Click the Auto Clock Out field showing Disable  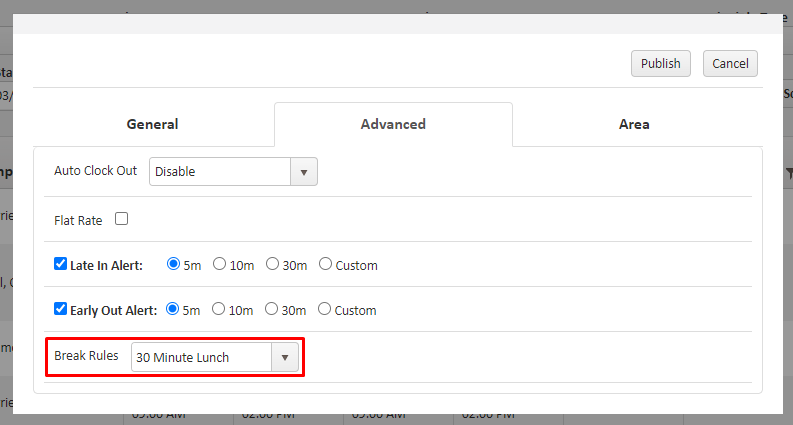click(x=220, y=171)
